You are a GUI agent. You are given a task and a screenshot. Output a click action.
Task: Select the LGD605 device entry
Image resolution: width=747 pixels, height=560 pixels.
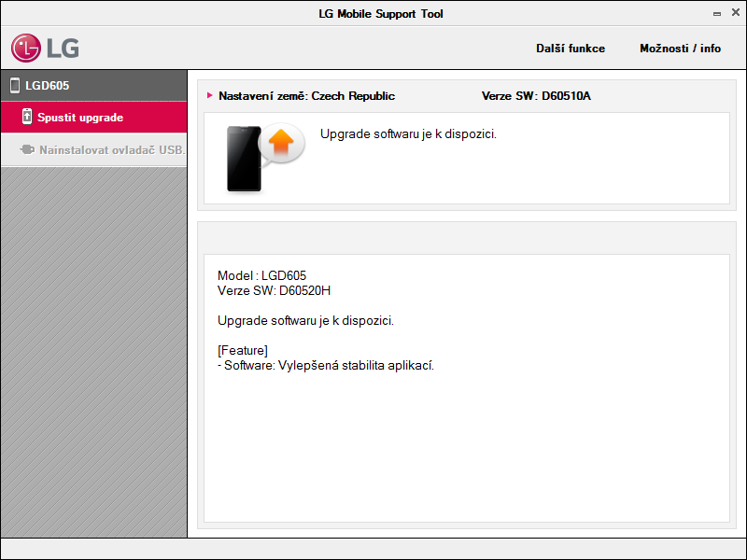point(94,86)
